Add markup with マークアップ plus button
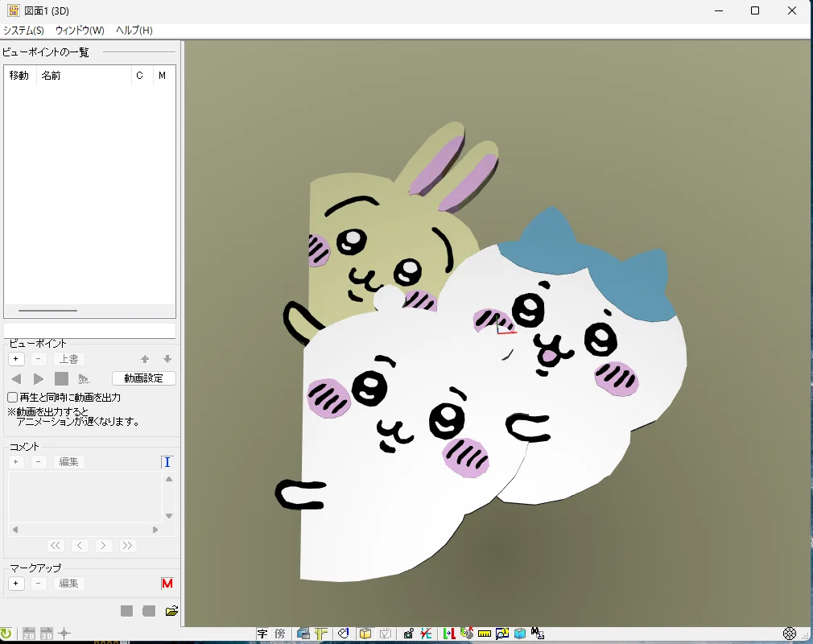 [x=16, y=584]
